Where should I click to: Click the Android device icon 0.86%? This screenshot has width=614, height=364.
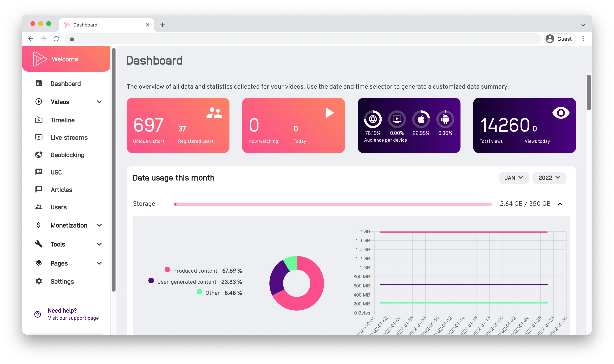[445, 119]
